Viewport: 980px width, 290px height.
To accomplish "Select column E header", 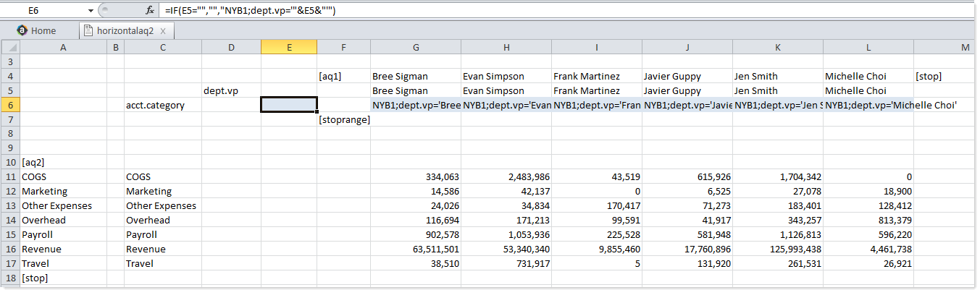I will click(289, 47).
